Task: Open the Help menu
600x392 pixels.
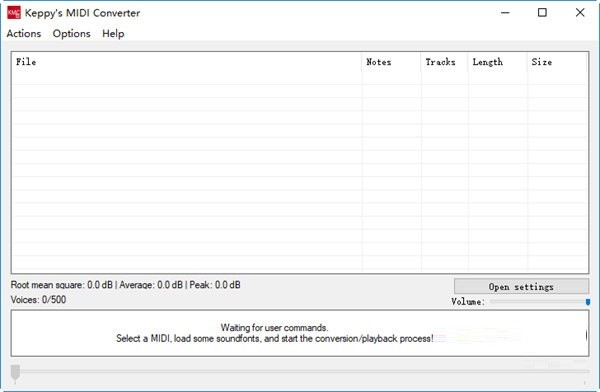Action: [x=113, y=34]
